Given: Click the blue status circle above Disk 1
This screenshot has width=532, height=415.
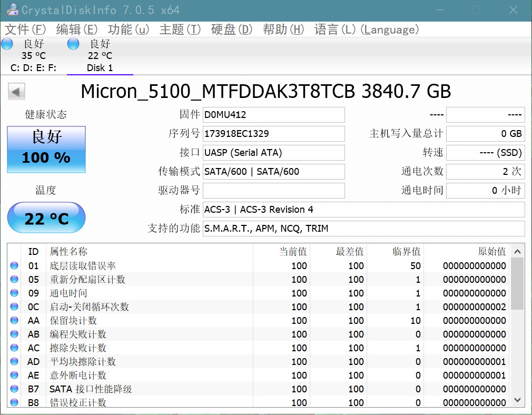Looking at the screenshot, I should [x=73, y=44].
